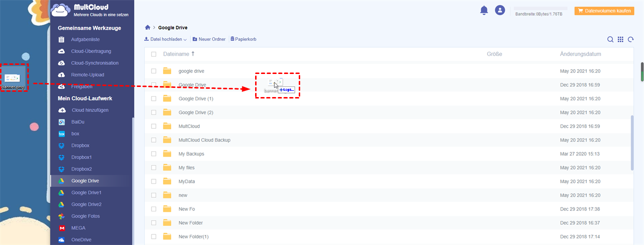
Task: Click the Google Drive2 triangle icon
Action: [61, 204]
